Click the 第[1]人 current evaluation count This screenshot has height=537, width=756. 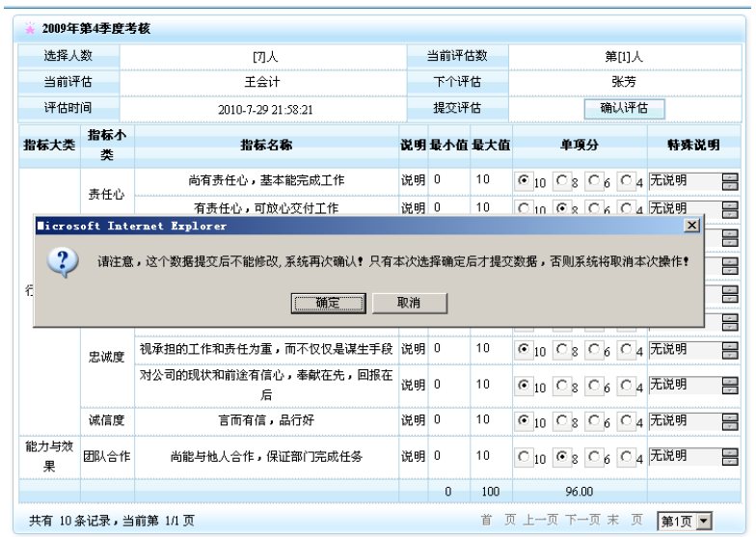(x=625, y=57)
